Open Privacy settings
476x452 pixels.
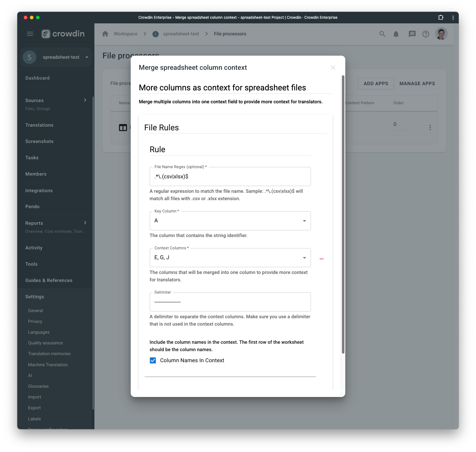35,321
